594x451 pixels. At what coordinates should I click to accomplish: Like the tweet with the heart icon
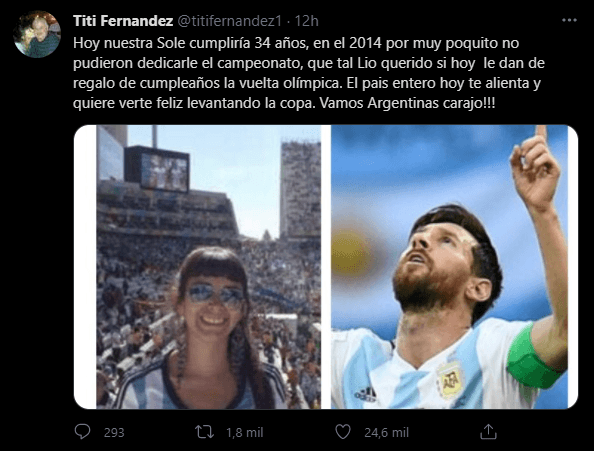click(x=343, y=432)
